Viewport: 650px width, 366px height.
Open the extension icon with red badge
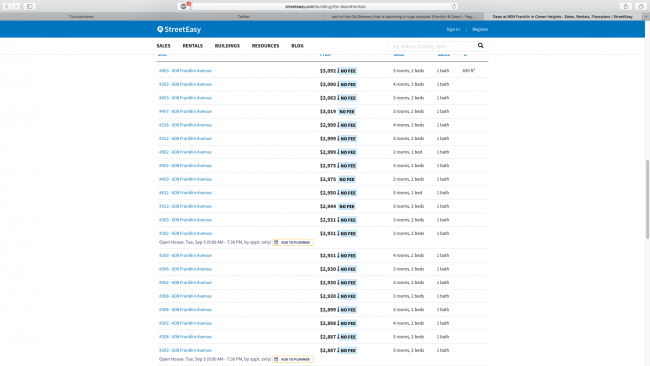click(x=184, y=6)
